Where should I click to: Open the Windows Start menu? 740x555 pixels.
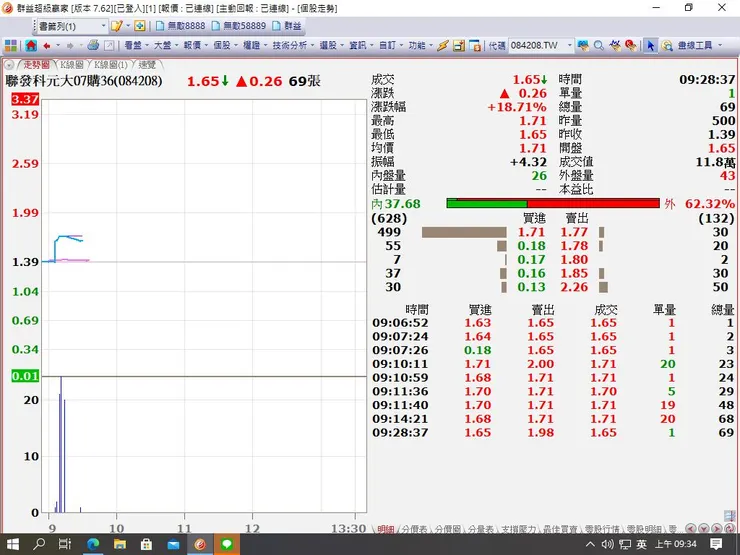tap(12, 544)
